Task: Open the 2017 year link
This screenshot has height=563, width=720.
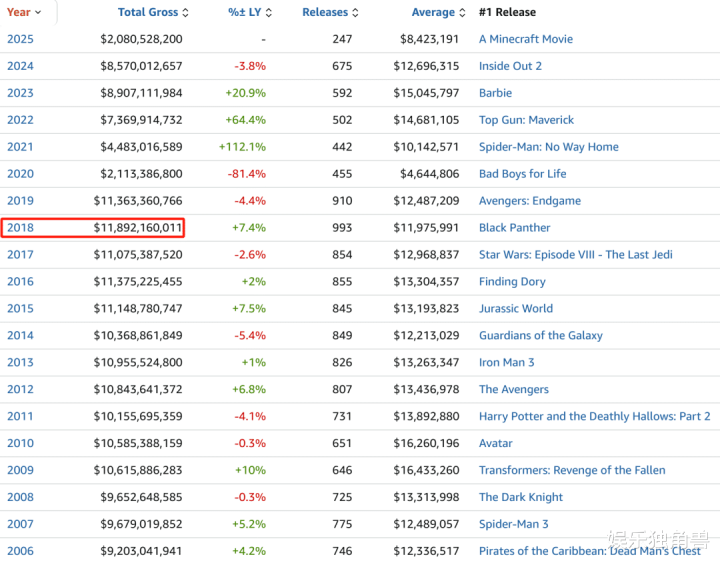Action: (x=20, y=254)
